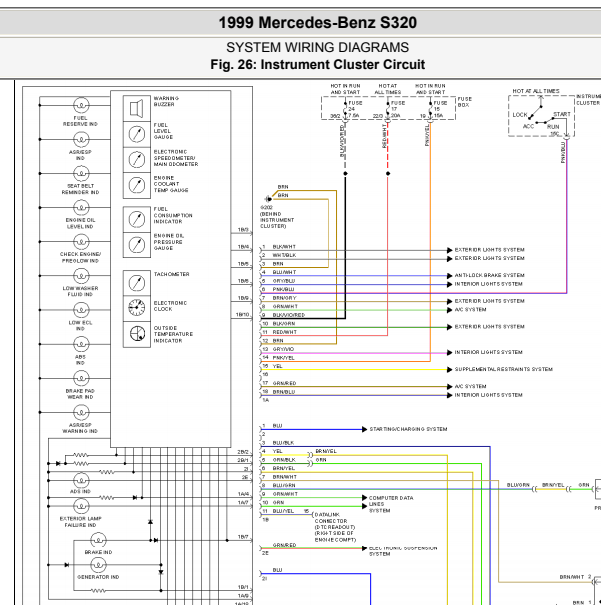Select the Engine Oil Pressure Gauge symbol
Image resolution: width=601 pixels, height=605 pixels.
137,245
